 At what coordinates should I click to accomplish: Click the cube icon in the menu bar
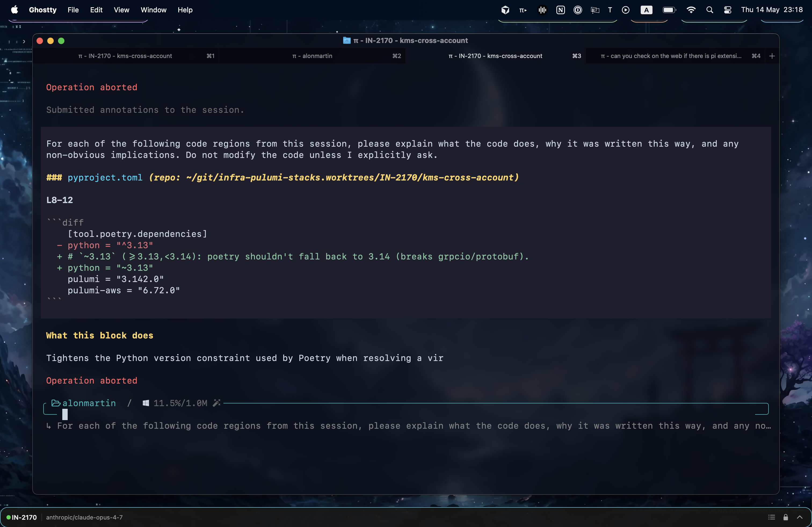(x=505, y=10)
